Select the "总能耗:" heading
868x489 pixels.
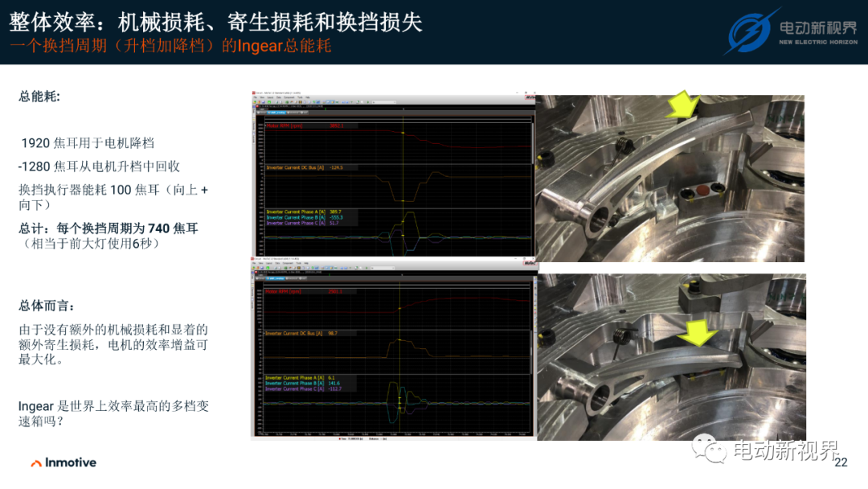pos(39,97)
